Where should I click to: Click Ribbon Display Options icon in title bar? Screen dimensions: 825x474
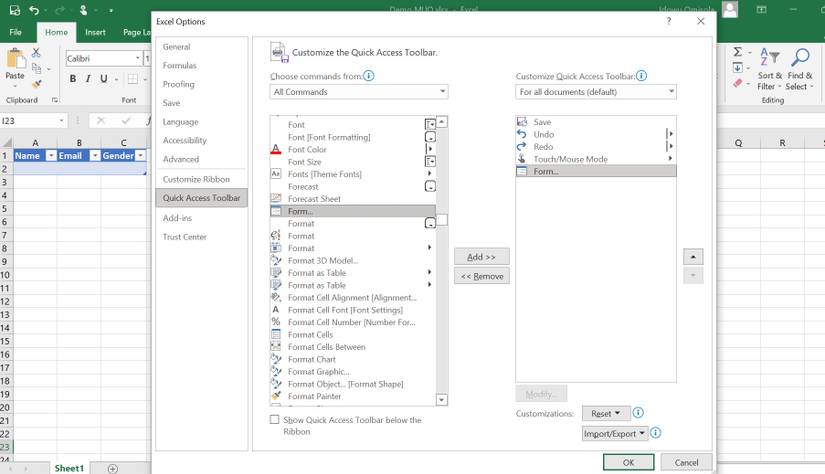click(761, 9)
